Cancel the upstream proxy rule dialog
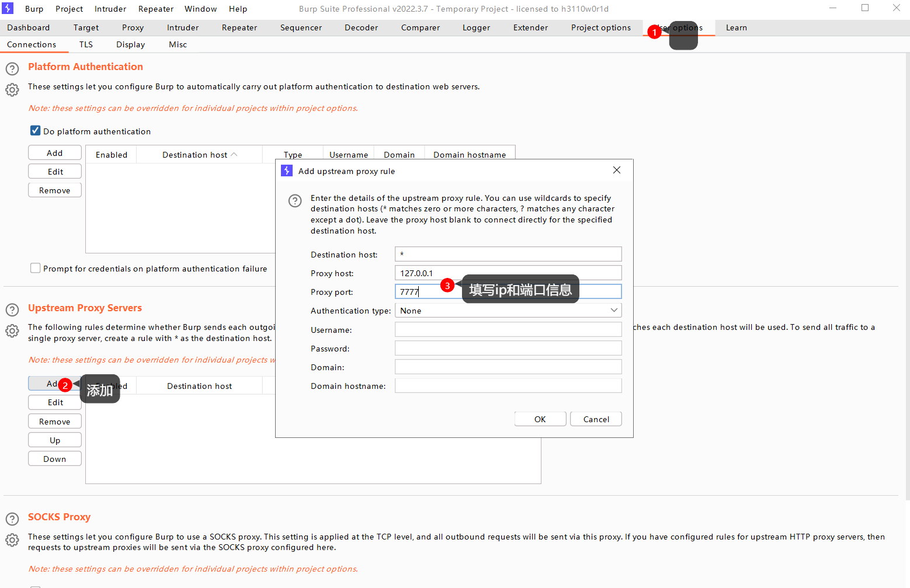This screenshot has height=588, width=910. point(596,419)
